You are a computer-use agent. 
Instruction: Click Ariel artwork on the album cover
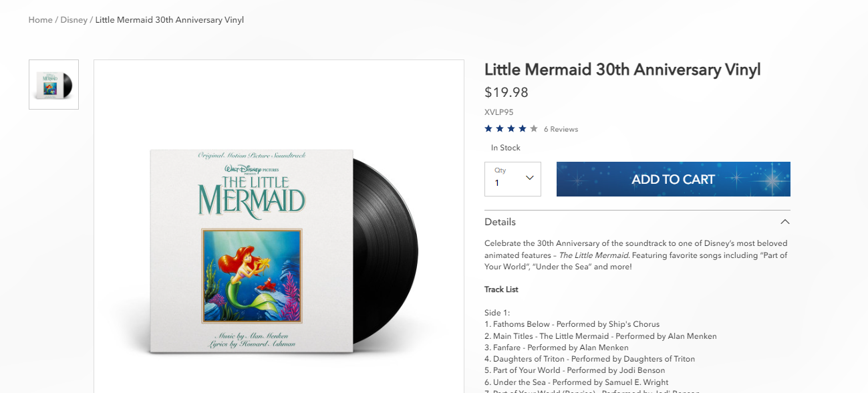click(x=252, y=275)
